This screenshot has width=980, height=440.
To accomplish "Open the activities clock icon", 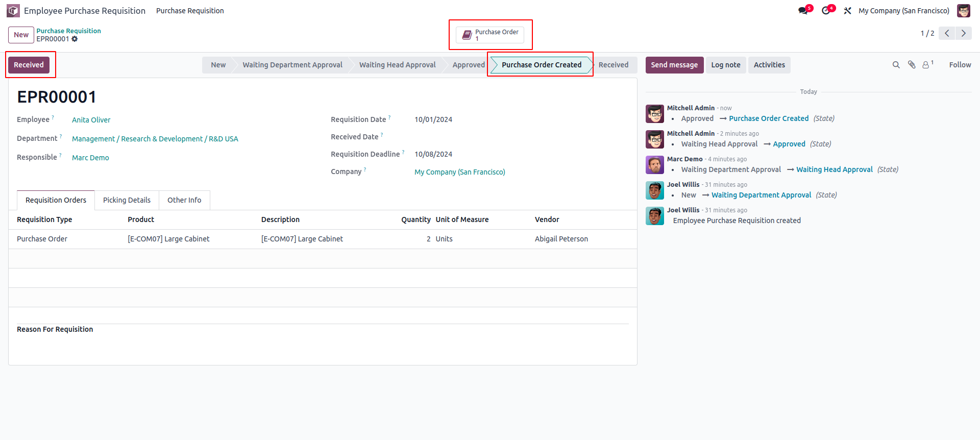I will tap(826, 11).
